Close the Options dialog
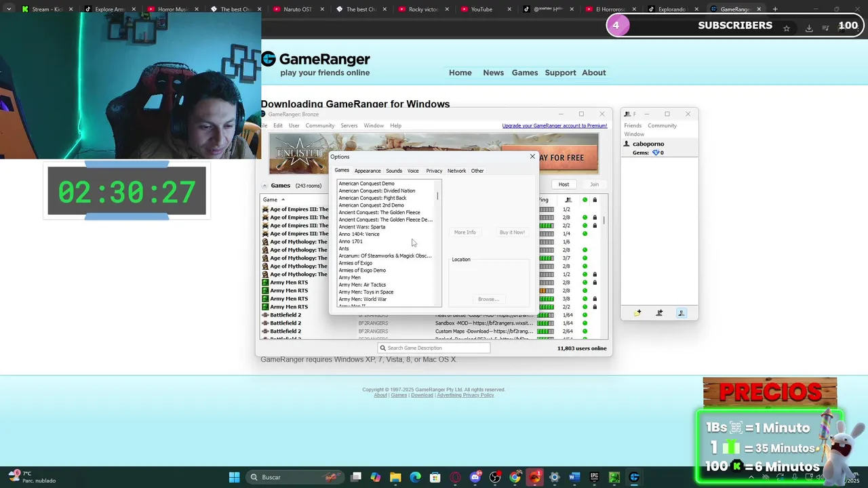 532,157
